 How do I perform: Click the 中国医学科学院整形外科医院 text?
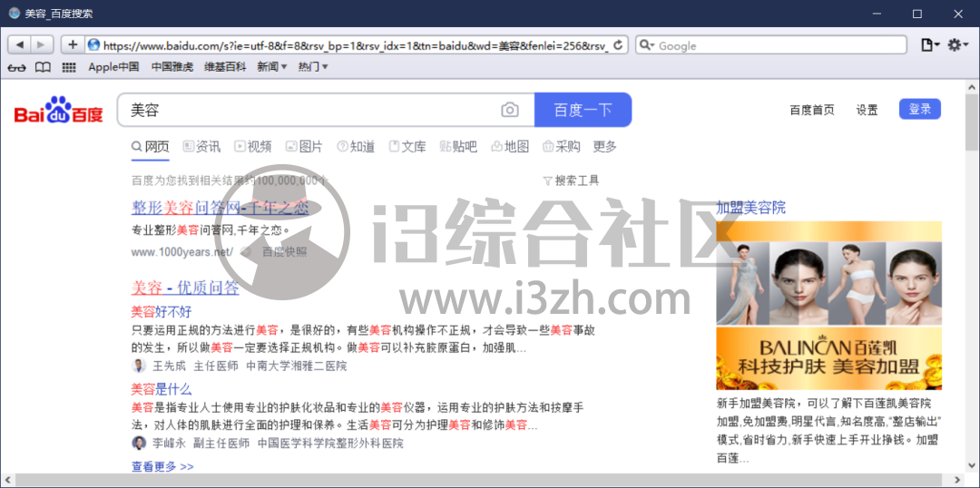click(330, 443)
